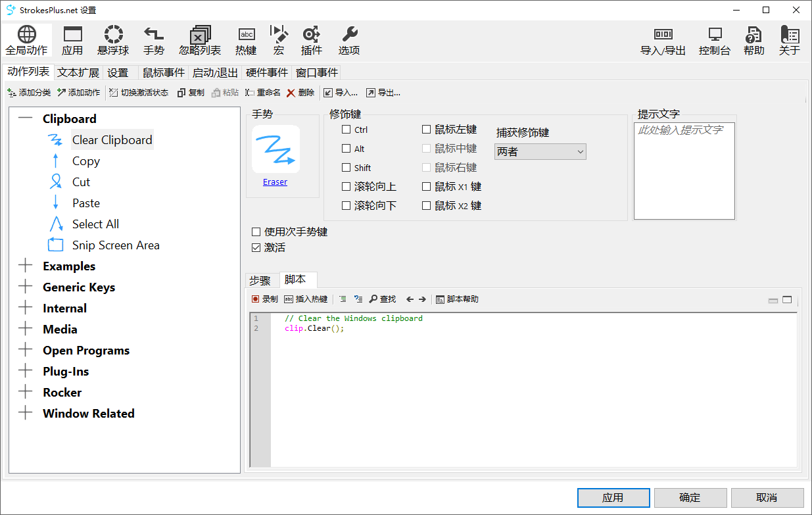Switch to the 文本扩展 tab
The image size is (812, 515).
click(x=78, y=72)
